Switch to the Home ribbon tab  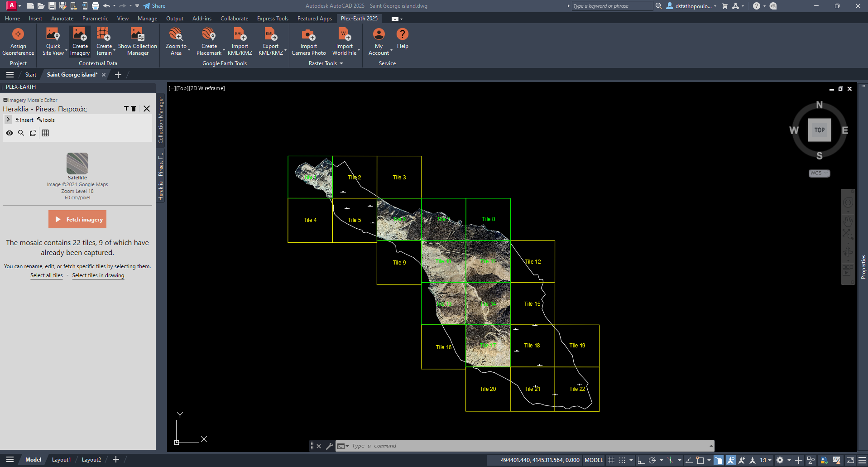click(12, 19)
